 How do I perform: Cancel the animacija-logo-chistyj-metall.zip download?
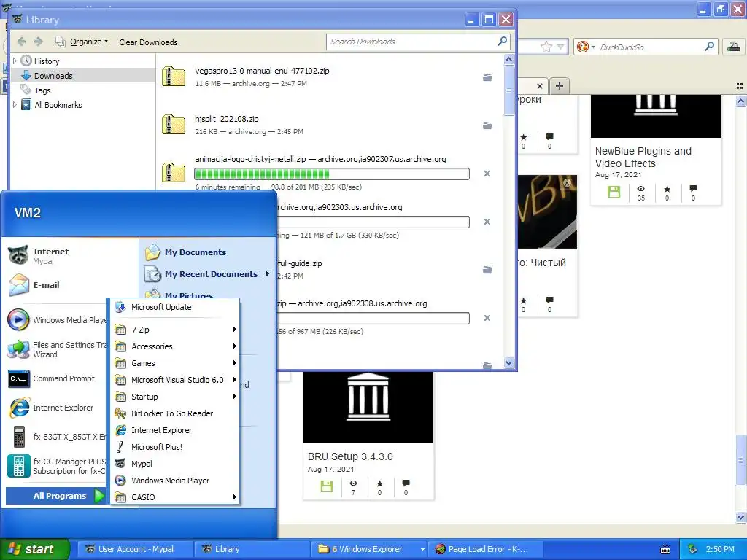487,174
